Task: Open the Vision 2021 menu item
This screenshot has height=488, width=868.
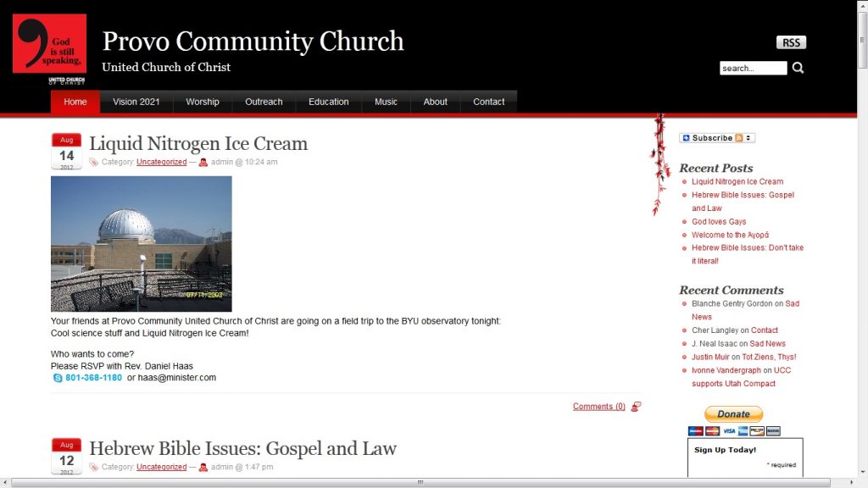Action: click(136, 102)
